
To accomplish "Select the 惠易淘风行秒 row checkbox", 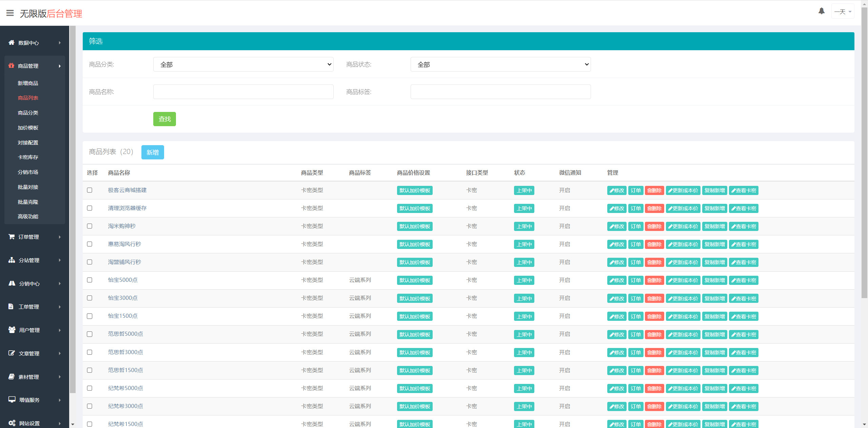I will pos(90,244).
